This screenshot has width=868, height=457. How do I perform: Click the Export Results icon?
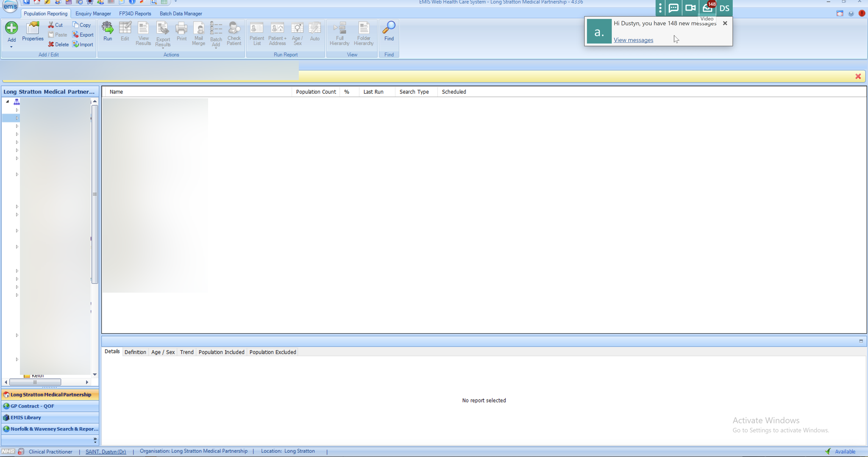(163, 28)
